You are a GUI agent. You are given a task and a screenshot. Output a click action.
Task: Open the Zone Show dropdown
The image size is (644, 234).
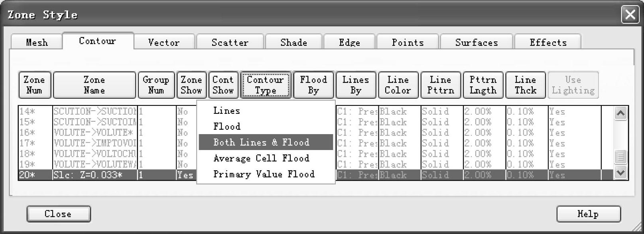(x=191, y=85)
